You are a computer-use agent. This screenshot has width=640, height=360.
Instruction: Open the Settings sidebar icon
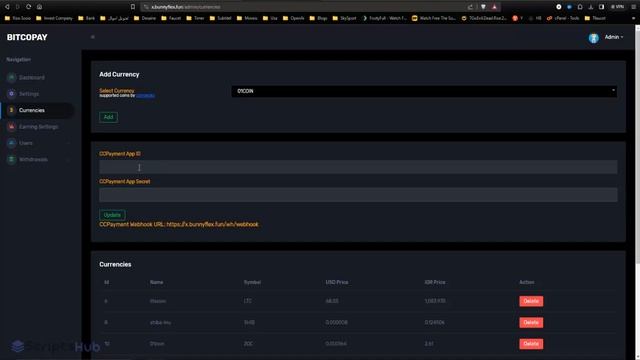(x=11, y=93)
